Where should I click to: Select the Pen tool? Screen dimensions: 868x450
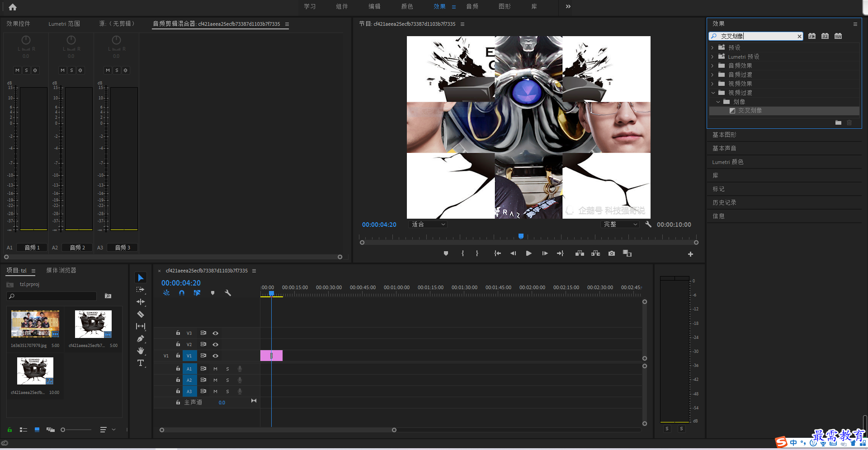[x=141, y=338]
